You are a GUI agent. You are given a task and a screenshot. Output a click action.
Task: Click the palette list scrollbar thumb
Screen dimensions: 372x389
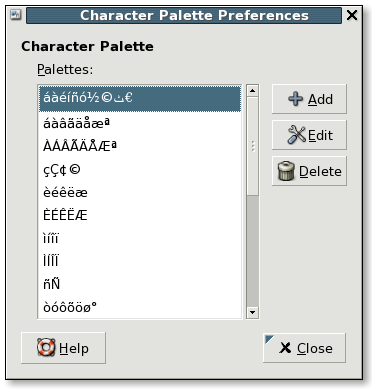pos(252,146)
